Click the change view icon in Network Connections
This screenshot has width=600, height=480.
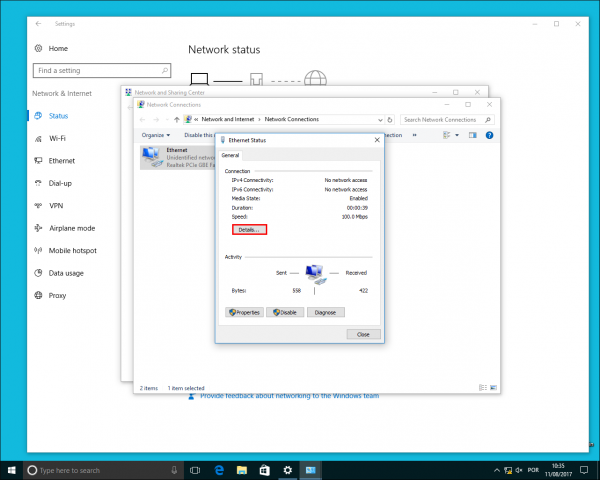pyautogui.click(x=446, y=135)
